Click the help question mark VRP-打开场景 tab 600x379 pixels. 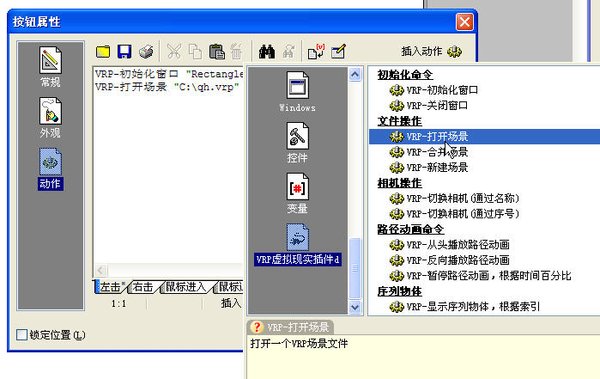click(290, 327)
